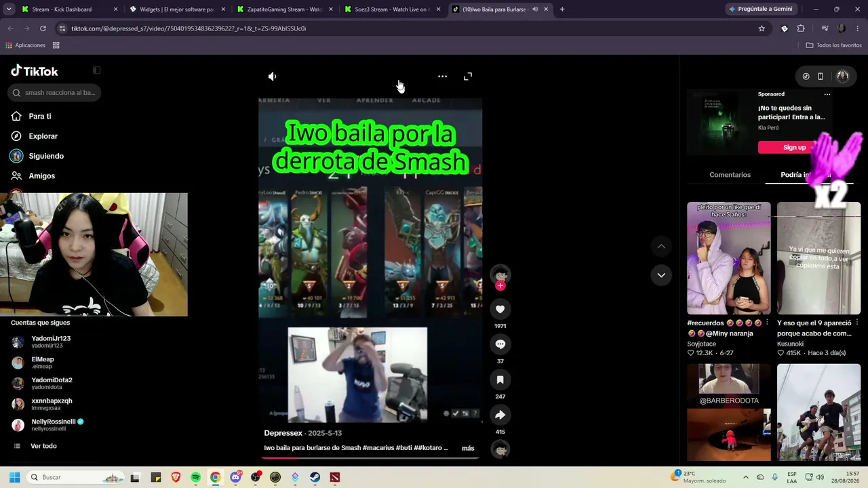Open the video three-dot options menu
The image size is (868, 488).
coord(442,77)
